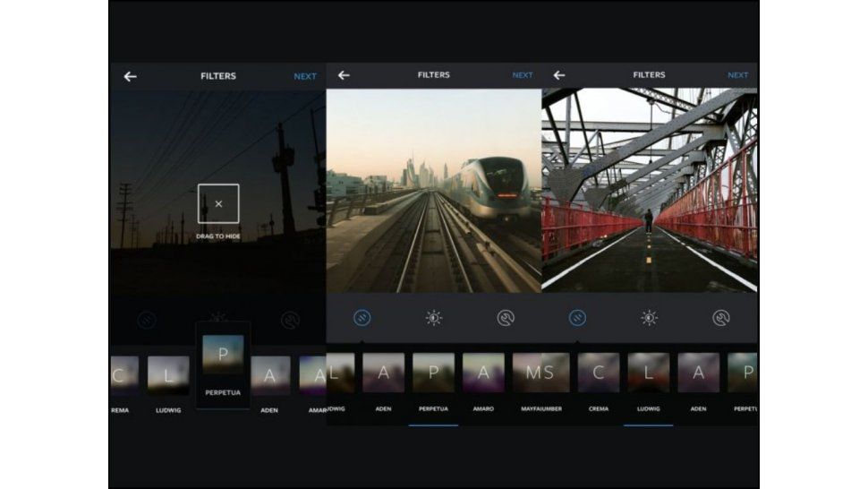This screenshot has width=868, height=489.
Task: Open Lux brightness icon in middle screen
Action: (434, 318)
